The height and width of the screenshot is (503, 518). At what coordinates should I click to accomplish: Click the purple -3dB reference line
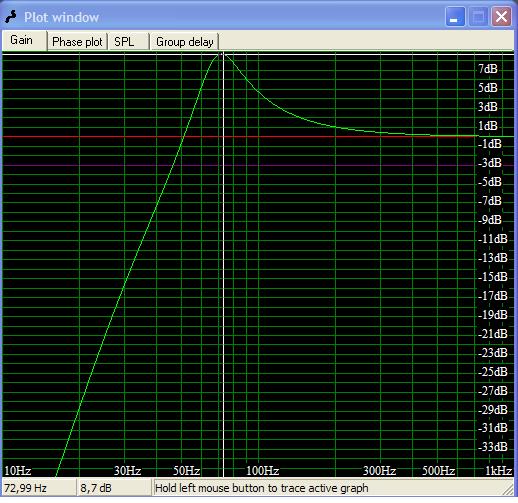point(240,165)
